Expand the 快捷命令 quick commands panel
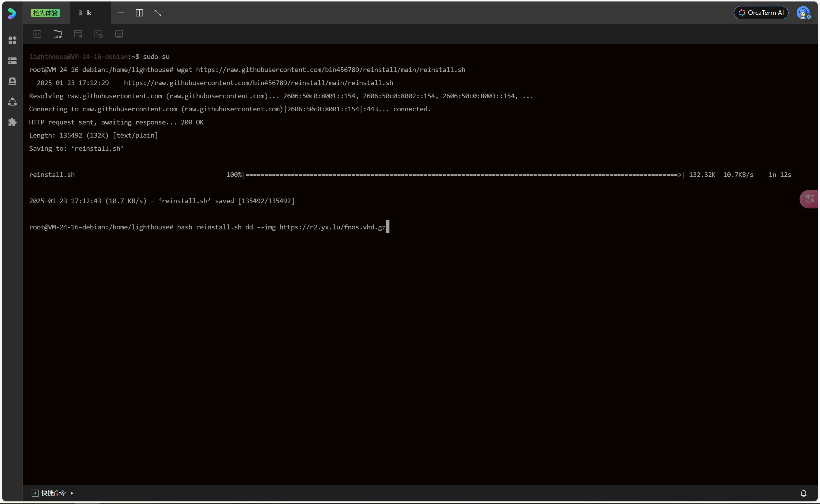The height and width of the screenshot is (504, 820). (53, 493)
